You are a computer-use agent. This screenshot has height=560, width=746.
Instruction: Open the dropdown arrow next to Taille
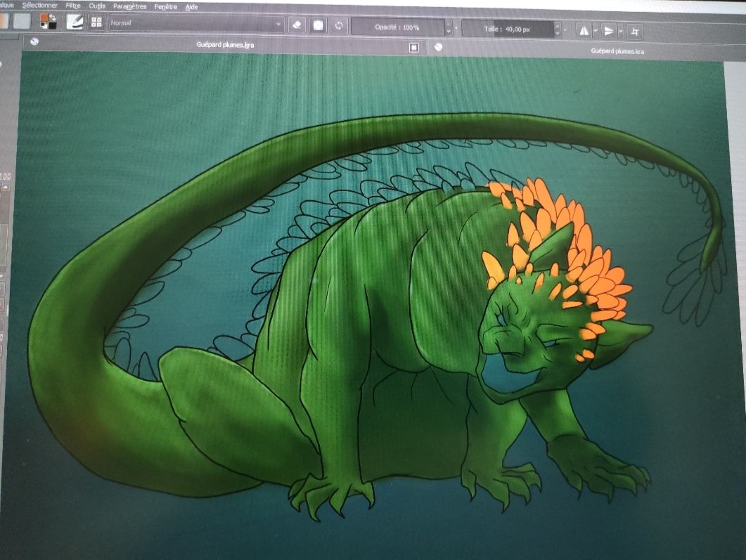565,30
